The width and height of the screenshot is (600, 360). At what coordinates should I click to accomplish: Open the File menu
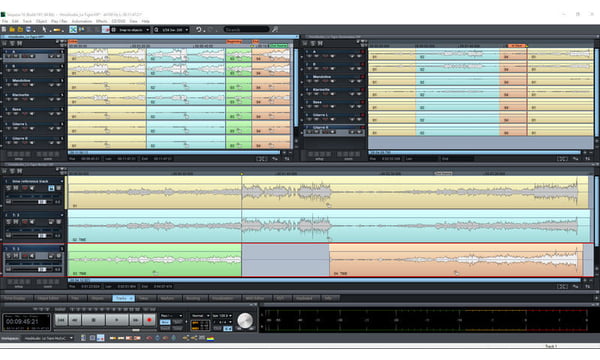click(5, 21)
